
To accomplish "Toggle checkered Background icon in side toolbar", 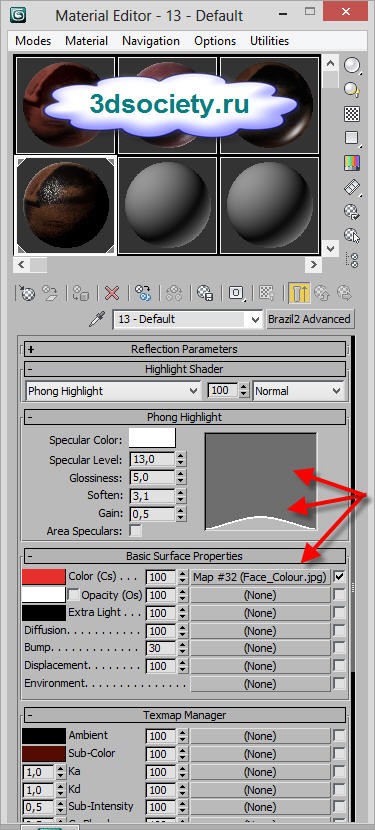I will tap(352, 114).
